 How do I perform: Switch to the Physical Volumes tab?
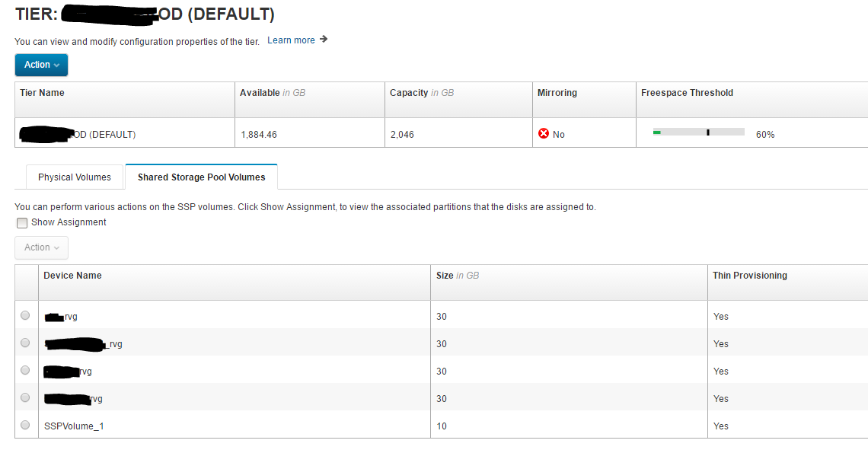click(75, 177)
